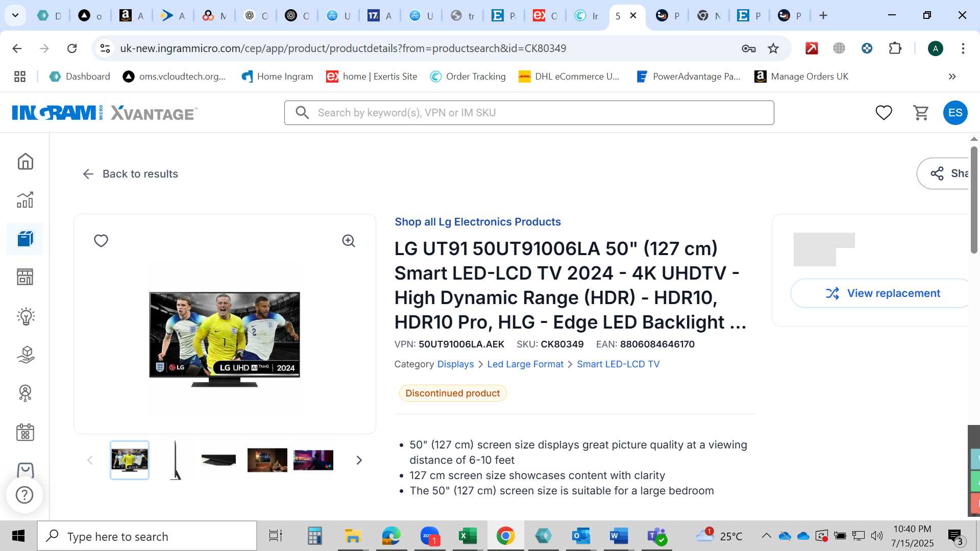Viewport: 980px width, 551px height.
Task: Open the home | Exertis Site bookmark
Action: (372, 77)
